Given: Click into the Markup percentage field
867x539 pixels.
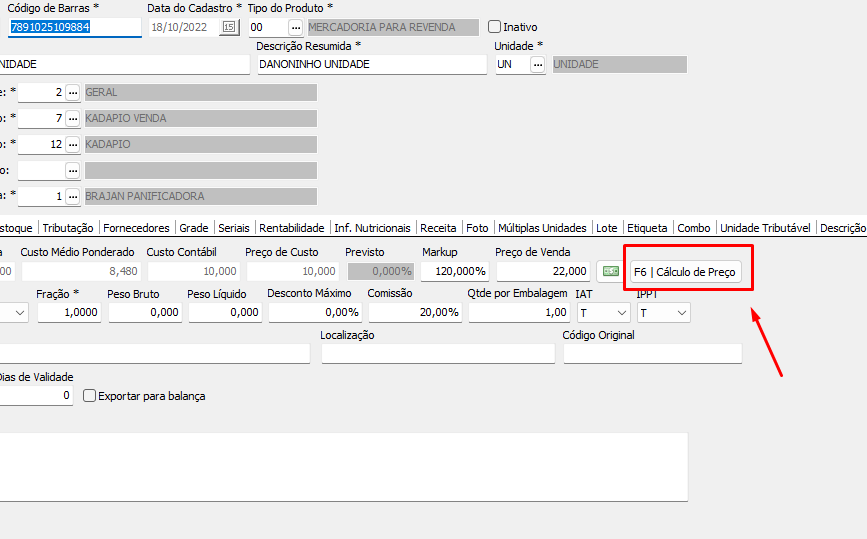Looking at the screenshot, I should (x=455, y=271).
